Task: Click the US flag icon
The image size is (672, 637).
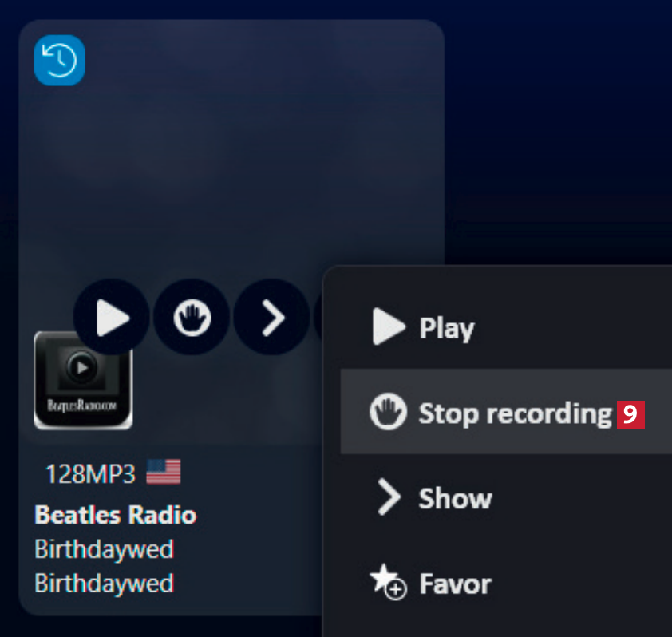Action: 164,472
